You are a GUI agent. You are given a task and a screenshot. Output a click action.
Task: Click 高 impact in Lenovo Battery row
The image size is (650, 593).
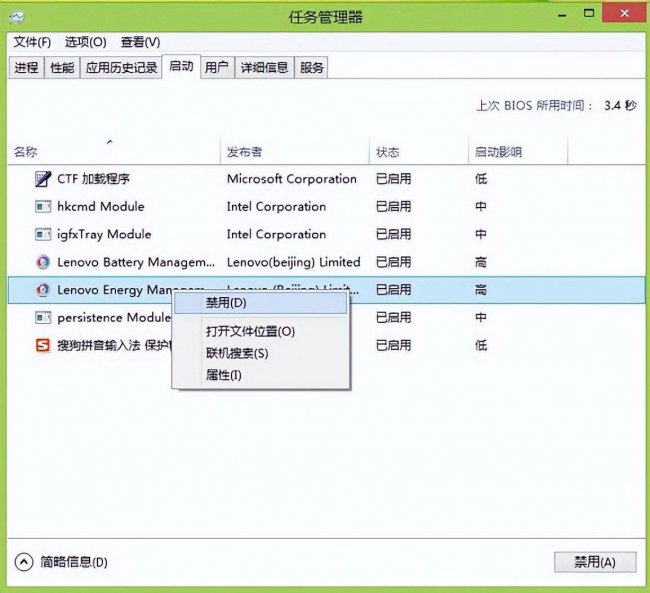(481, 262)
